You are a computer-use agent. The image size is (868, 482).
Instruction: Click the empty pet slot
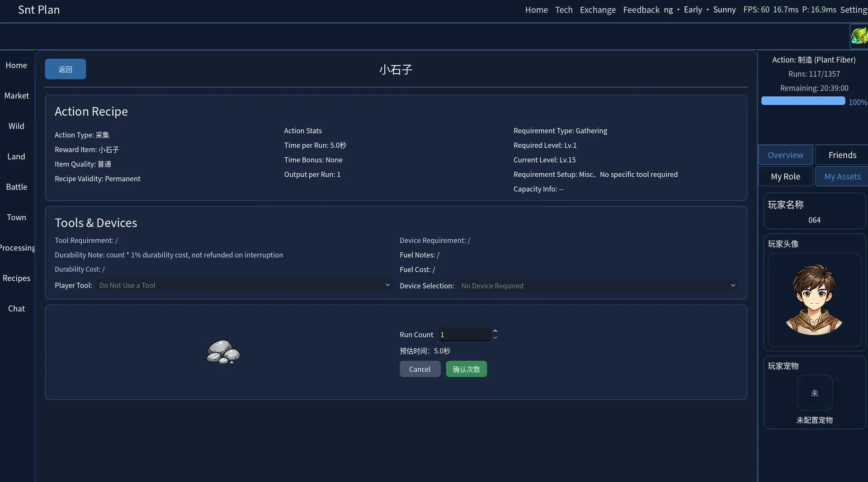pos(815,393)
